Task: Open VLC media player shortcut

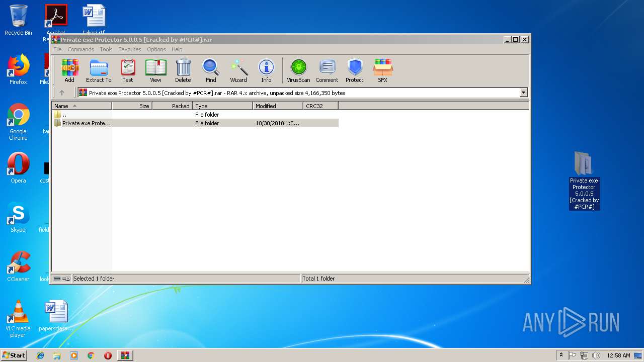Action: click(18, 319)
